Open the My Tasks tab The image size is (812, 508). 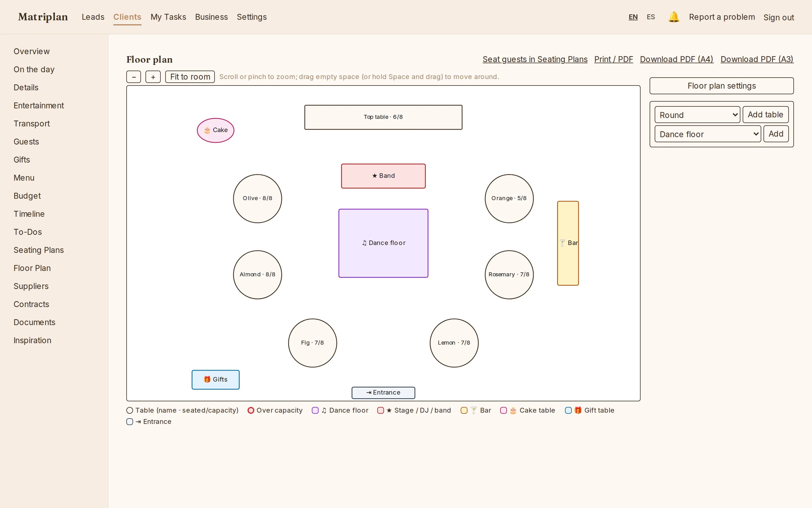tap(168, 17)
